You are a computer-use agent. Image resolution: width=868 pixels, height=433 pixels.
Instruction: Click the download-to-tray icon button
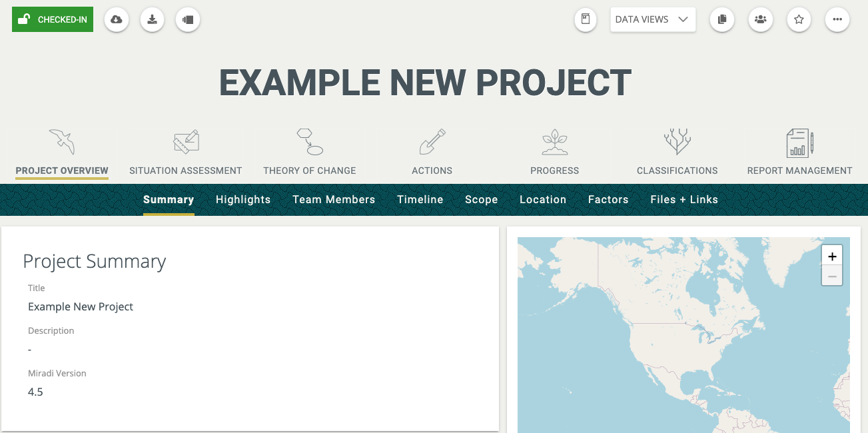(153, 20)
